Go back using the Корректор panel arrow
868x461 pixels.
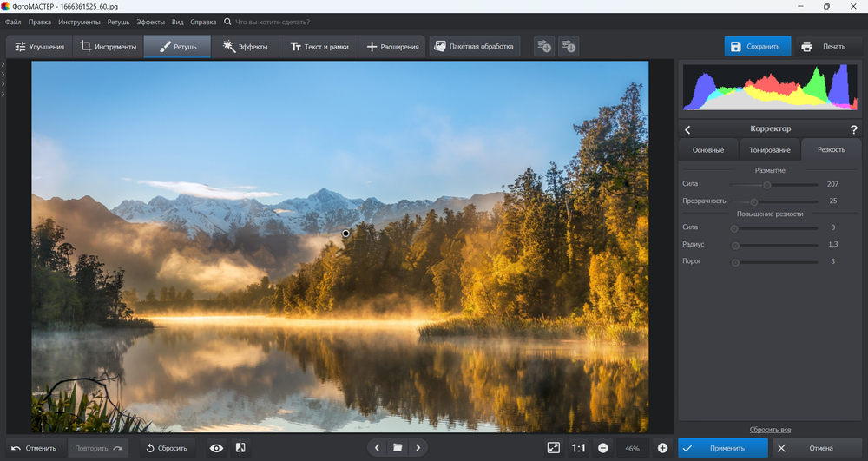(687, 129)
